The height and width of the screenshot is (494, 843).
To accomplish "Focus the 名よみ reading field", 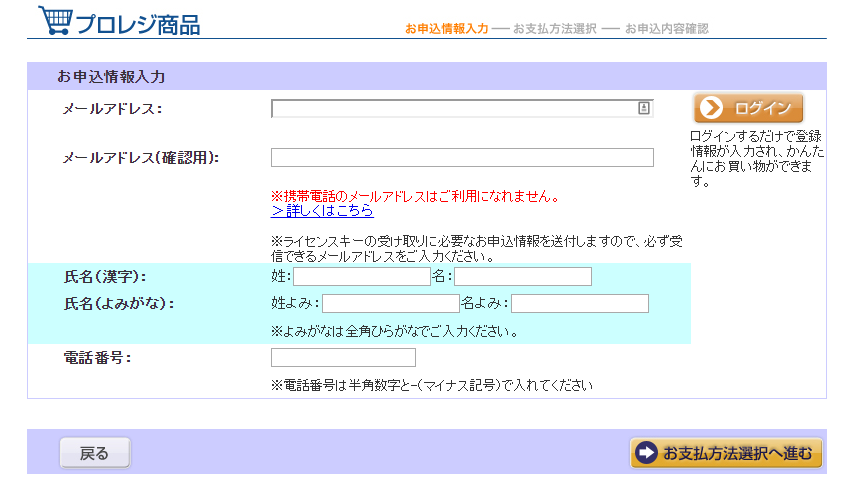I will click(x=580, y=304).
